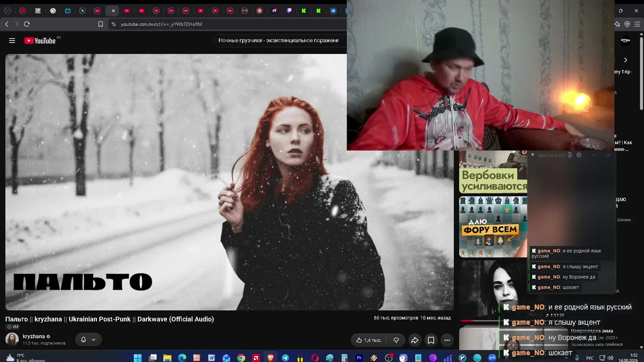Open the MiniChat list icon beside the gear
The image size is (644, 362).
(570, 155)
